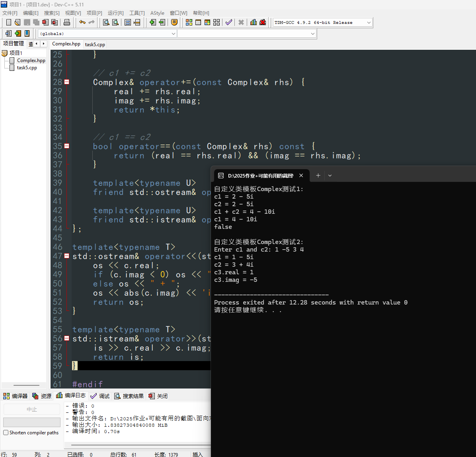Start debugging with the checkmark icon
The image size is (476, 457).
[229, 22]
